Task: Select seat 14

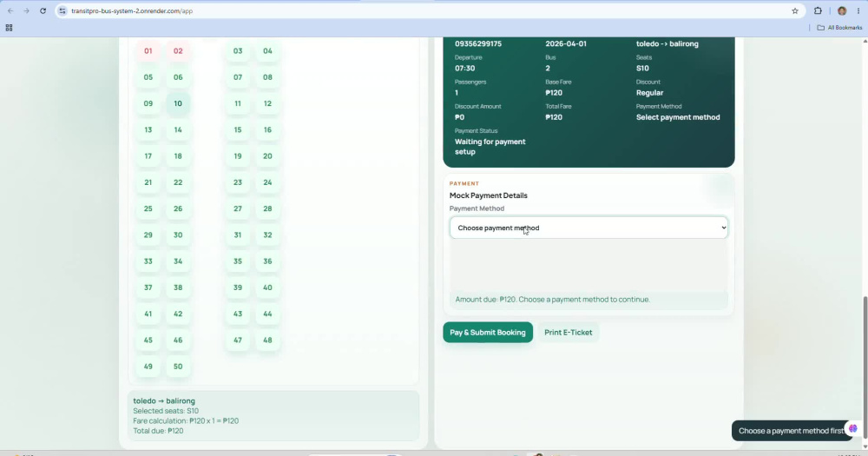Action: click(178, 129)
